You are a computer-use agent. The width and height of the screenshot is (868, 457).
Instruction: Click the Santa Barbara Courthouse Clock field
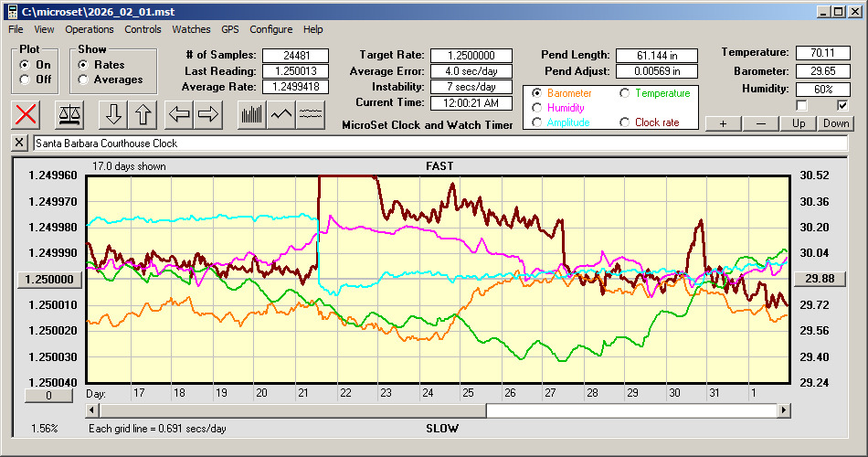coord(439,143)
